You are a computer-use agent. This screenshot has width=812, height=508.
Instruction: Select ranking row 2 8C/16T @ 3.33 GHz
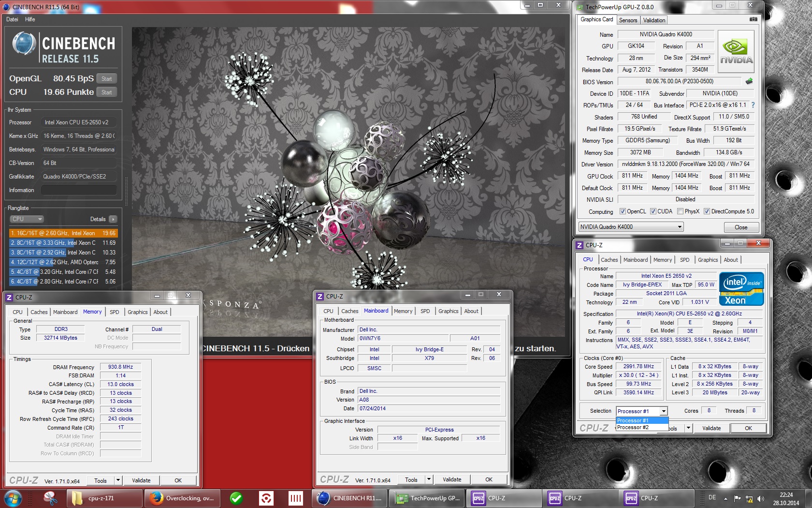click(63, 243)
